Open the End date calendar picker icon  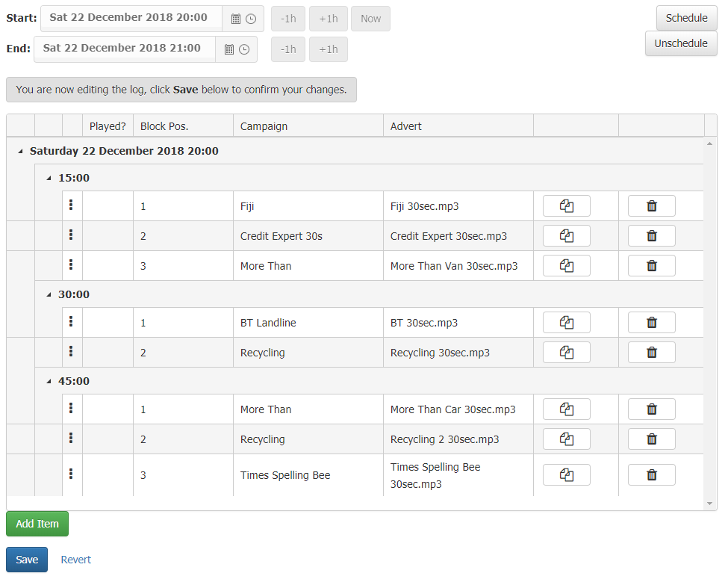[x=229, y=50]
